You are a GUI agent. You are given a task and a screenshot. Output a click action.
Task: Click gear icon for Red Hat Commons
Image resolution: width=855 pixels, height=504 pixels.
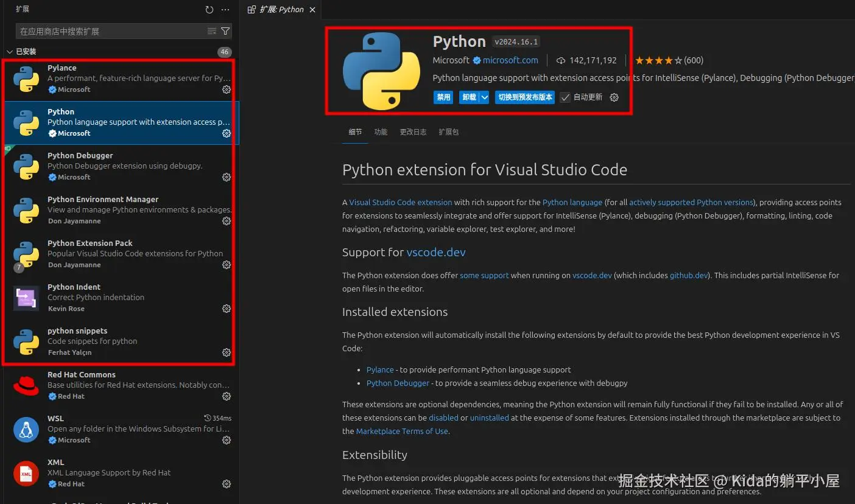(227, 396)
